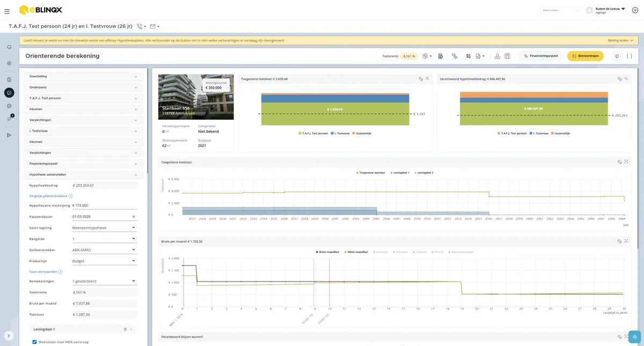The height and width of the screenshot is (346, 644).
Task: Toggle Netto maandlast series in legend
Action: pyautogui.click(x=357, y=251)
